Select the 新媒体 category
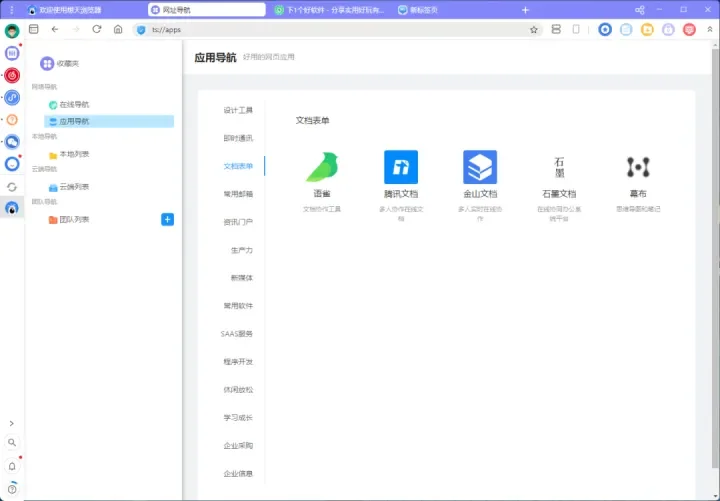 click(x=242, y=278)
